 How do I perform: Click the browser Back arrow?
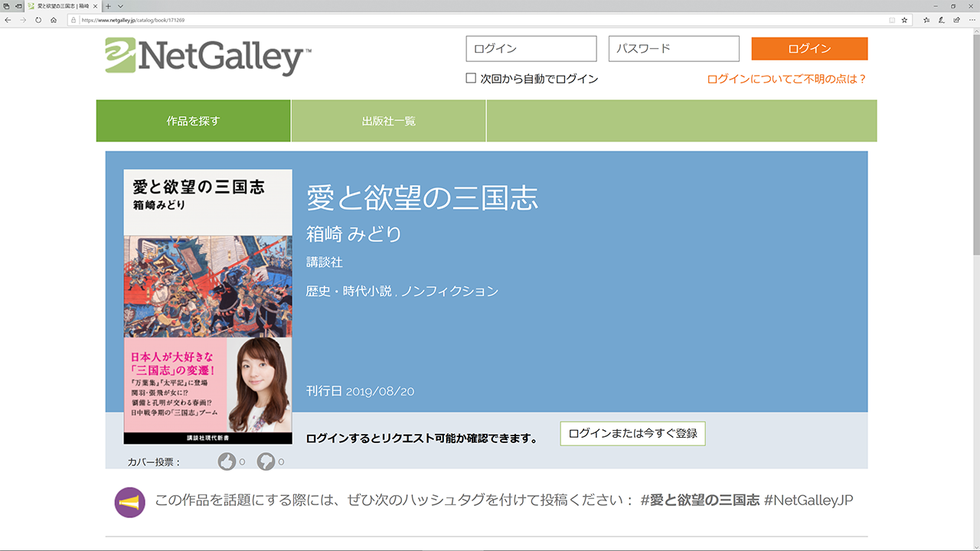pyautogui.click(x=8, y=20)
